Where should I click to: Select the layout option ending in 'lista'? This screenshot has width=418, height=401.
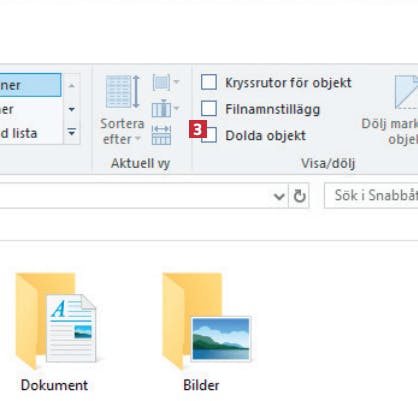pyautogui.click(x=30, y=133)
